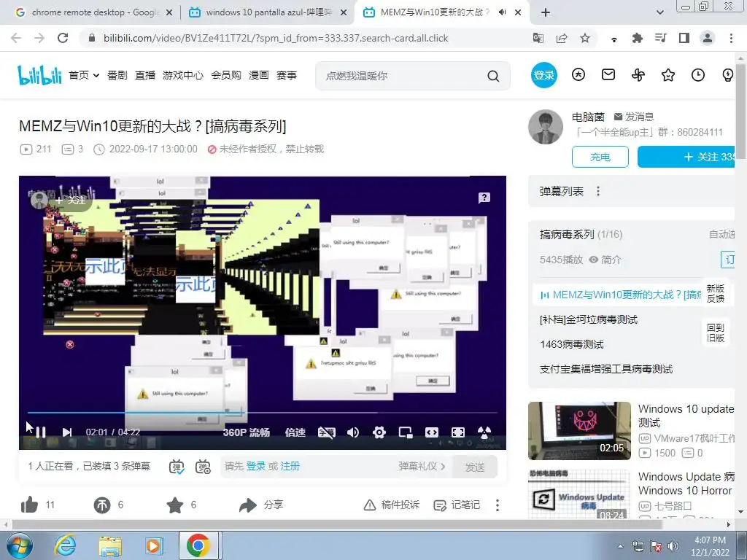Click the round 登录 login button
The height and width of the screenshot is (560, 747).
[x=544, y=75]
